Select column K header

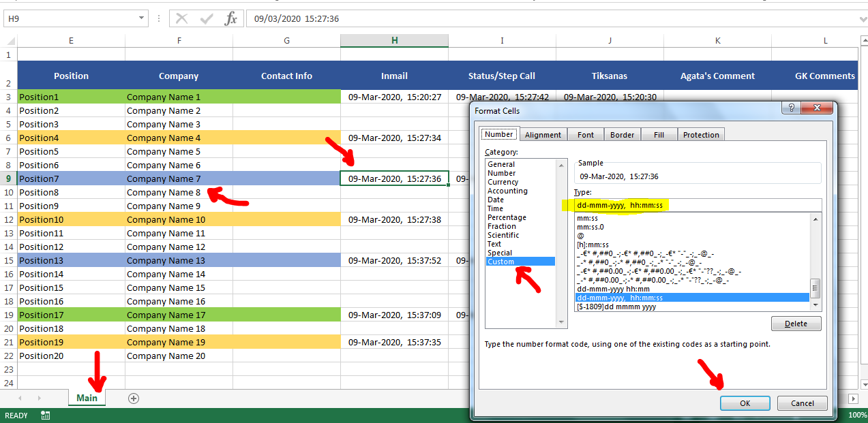pyautogui.click(x=718, y=41)
